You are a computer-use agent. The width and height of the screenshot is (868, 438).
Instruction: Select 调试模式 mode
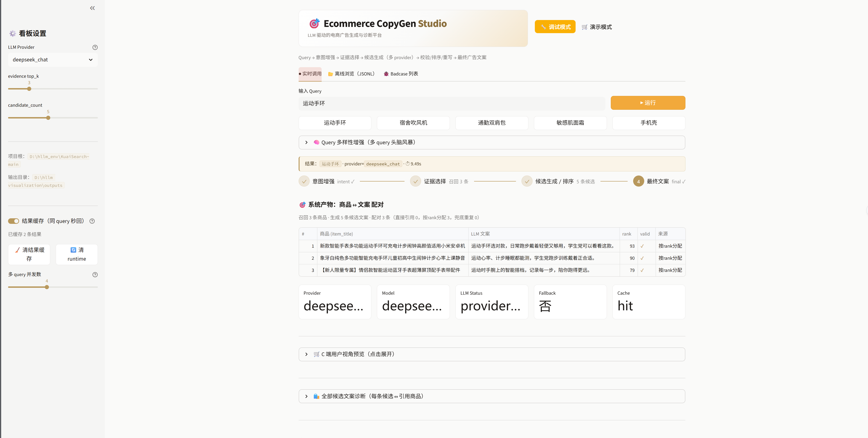pos(555,27)
